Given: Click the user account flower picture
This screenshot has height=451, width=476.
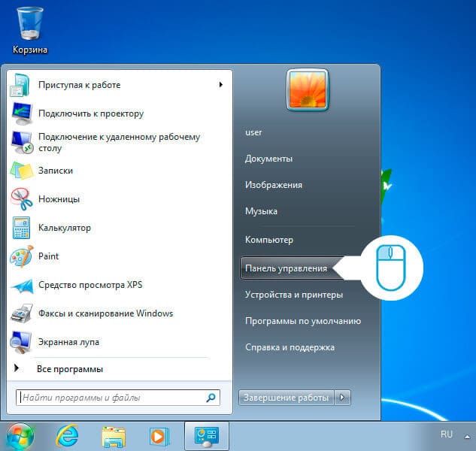Looking at the screenshot, I should (x=308, y=90).
